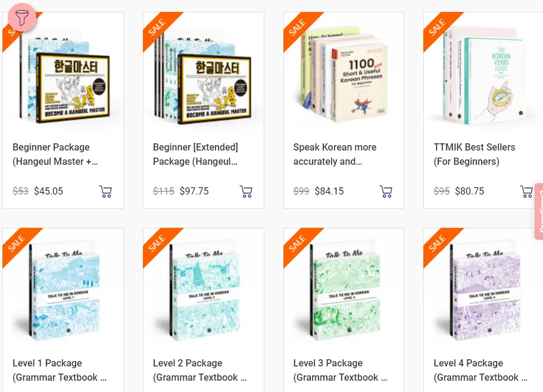
Task: Open Level 1 Package title link
Action: pyautogui.click(x=60, y=370)
